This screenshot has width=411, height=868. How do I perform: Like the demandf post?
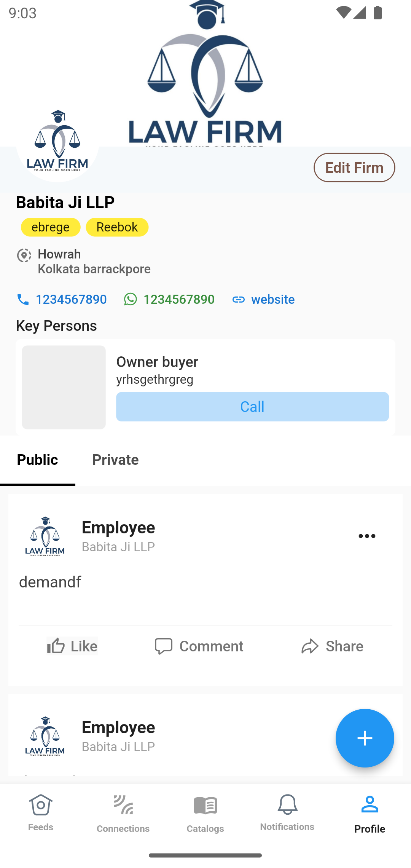(72, 646)
